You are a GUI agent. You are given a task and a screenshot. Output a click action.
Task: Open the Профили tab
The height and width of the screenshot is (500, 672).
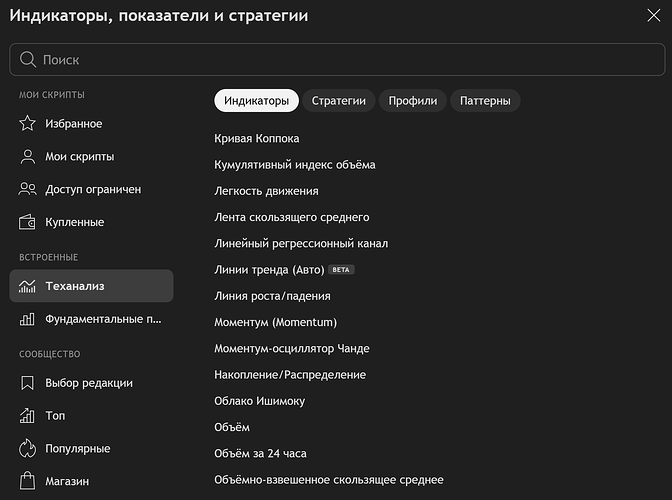(x=412, y=101)
